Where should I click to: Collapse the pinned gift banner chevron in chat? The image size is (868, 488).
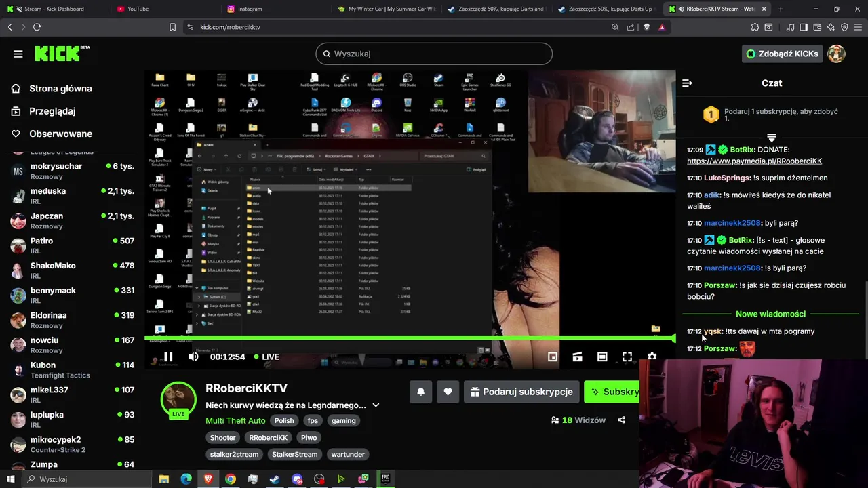click(x=772, y=138)
